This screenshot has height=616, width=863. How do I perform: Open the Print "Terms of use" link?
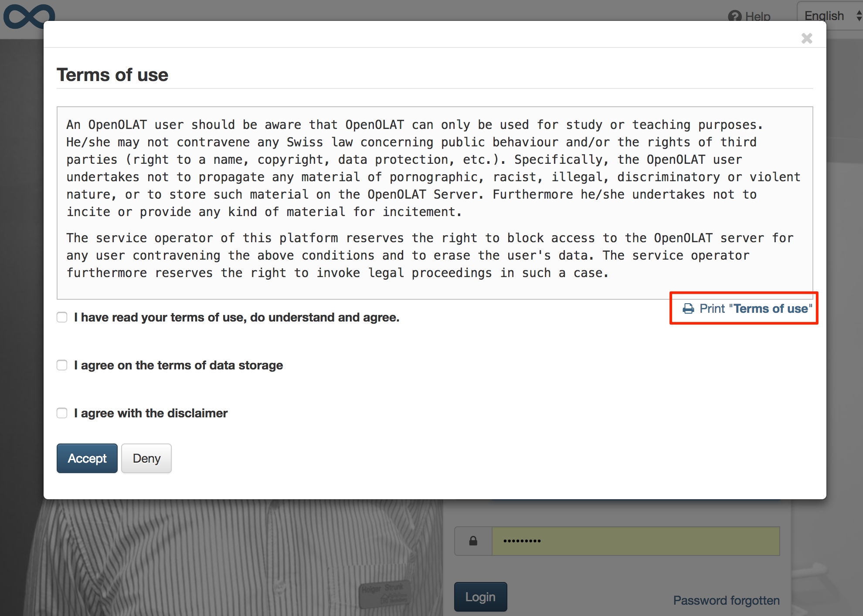click(747, 308)
